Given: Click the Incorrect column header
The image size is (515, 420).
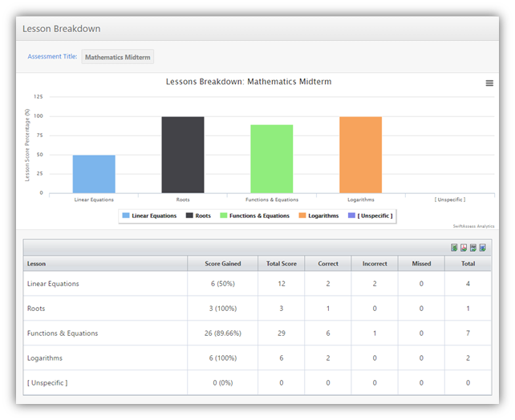Looking at the screenshot, I should [375, 264].
